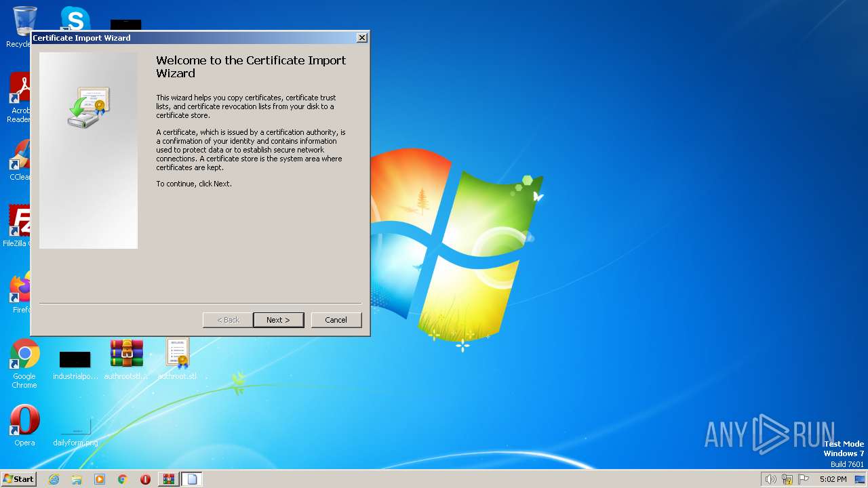This screenshot has height=488, width=868.
Task: Open Windows Explorer from the taskbar
Action: [x=77, y=479]
